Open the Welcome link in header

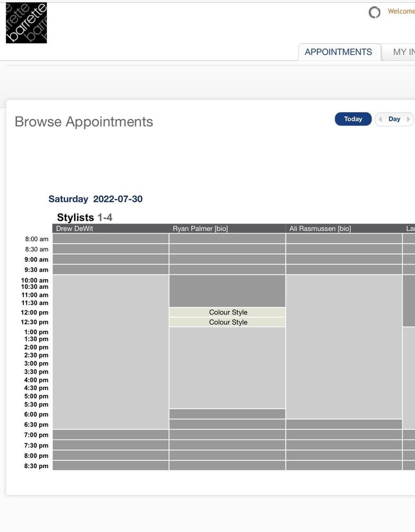tap(401, 11)
